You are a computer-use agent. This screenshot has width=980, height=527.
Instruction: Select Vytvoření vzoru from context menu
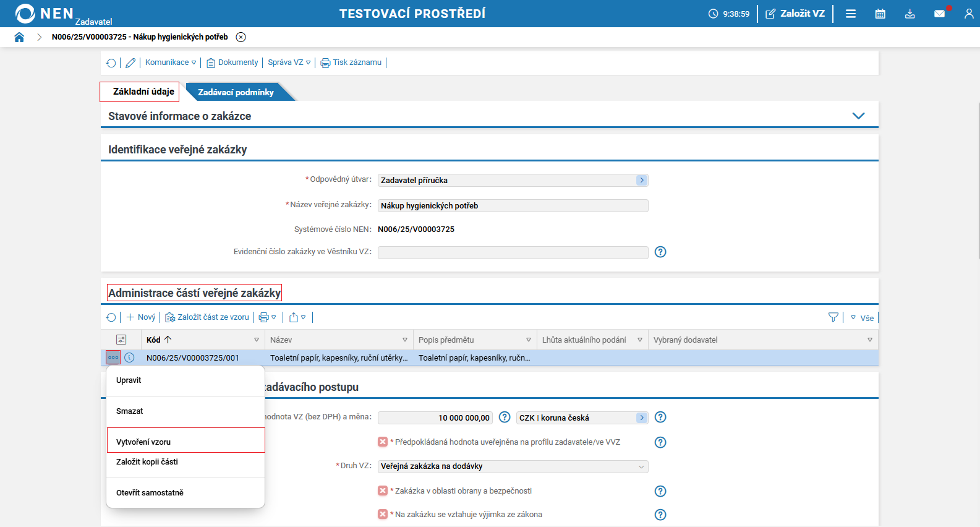(x=143, y=442)
